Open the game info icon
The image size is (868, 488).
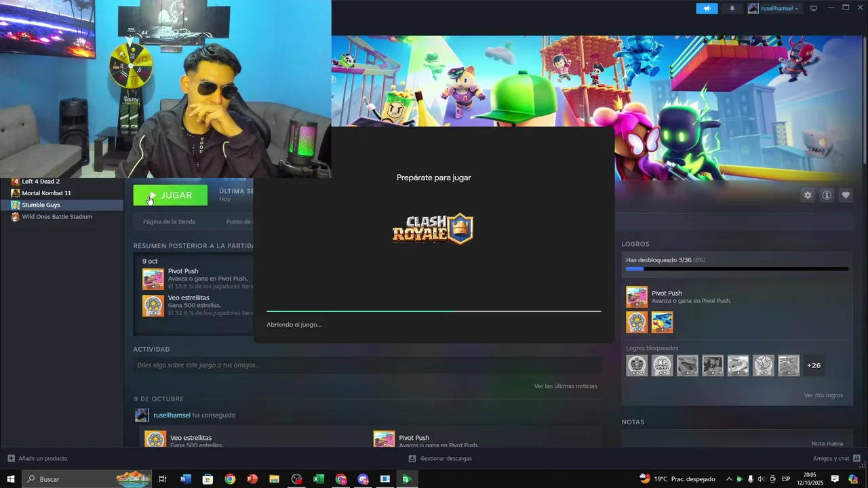click(x=827, y=195)
